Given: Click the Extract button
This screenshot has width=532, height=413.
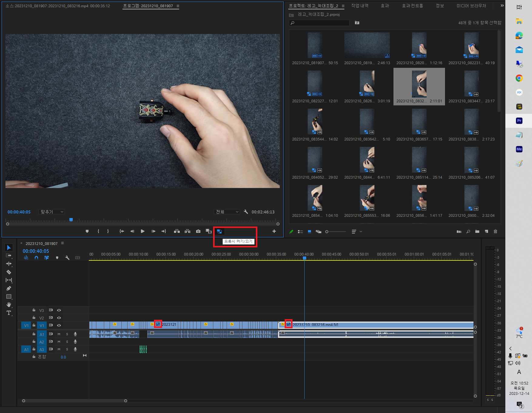Looking at the screenshot, I should [x=188, y=231].
